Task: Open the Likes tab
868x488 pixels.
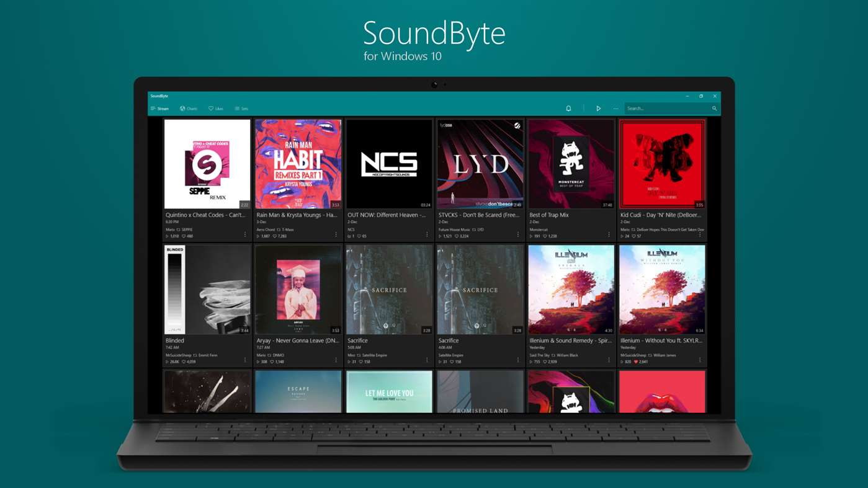Action: click(x=216, y=109)
